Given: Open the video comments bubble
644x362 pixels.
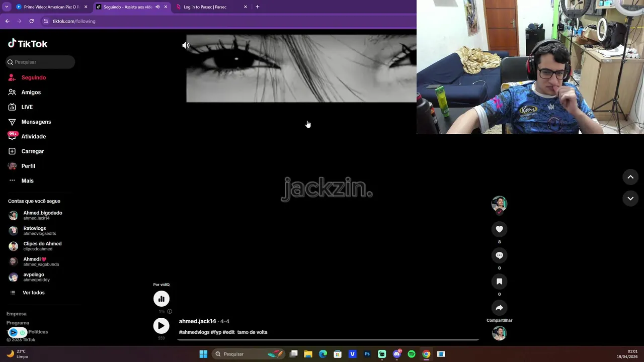Looking at the screenshot, I should tap(499, 255).
